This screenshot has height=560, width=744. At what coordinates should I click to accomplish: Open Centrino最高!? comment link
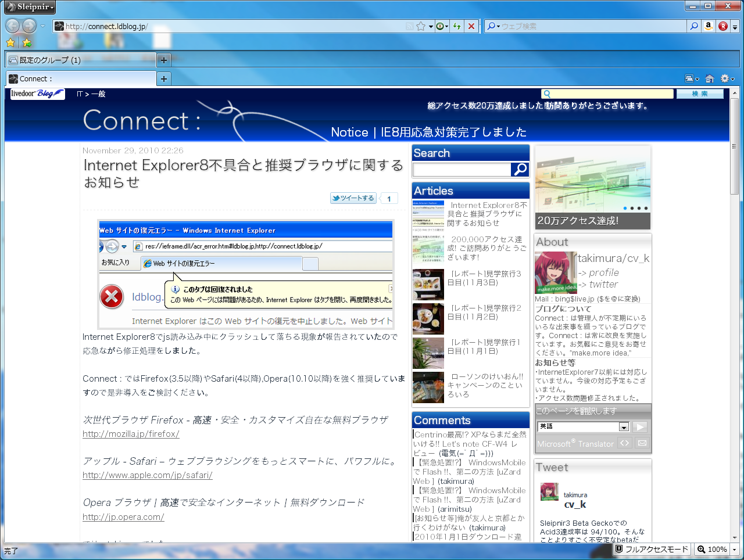(471, 444)
